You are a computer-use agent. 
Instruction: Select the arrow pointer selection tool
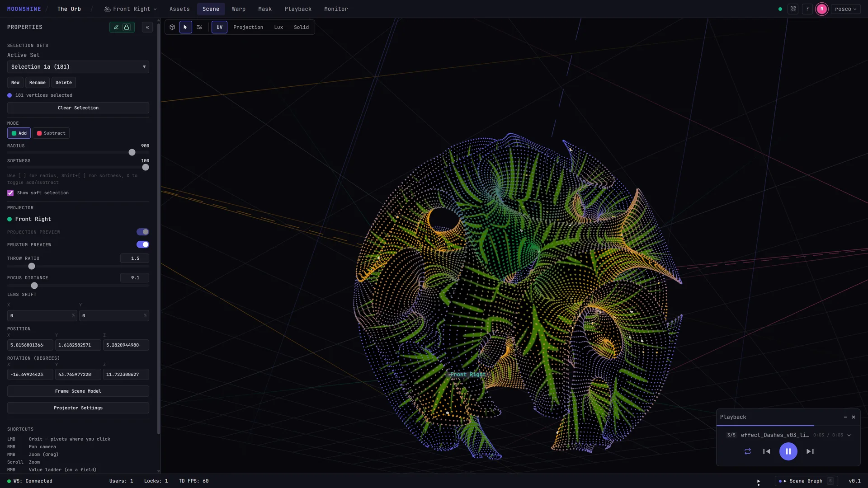[x=185, y=27]
